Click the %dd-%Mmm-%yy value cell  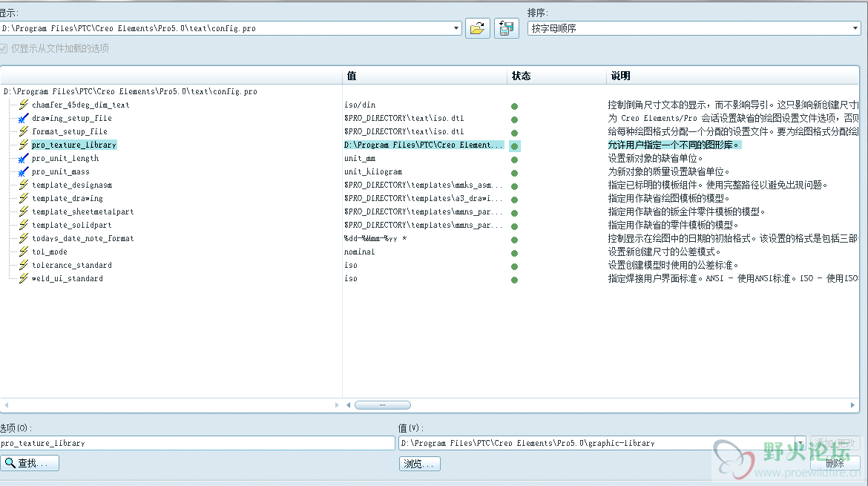(x=375, y=238)
